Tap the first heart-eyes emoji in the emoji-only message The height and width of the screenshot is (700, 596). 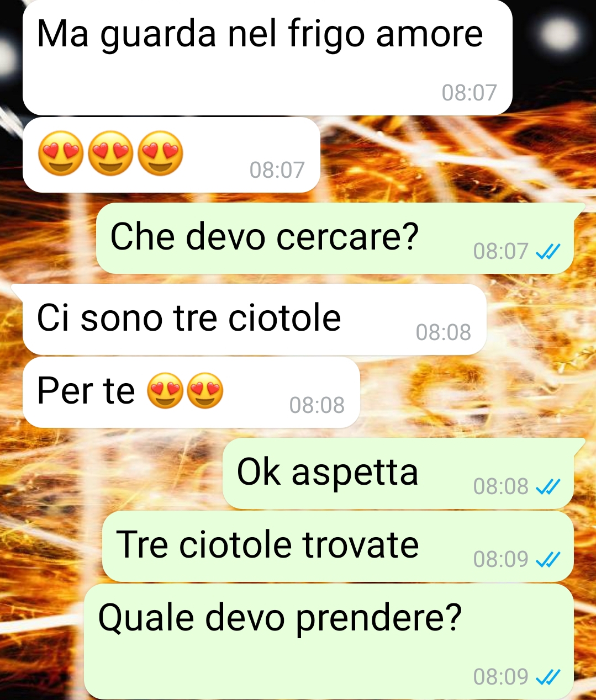click(x=61, y=153)
